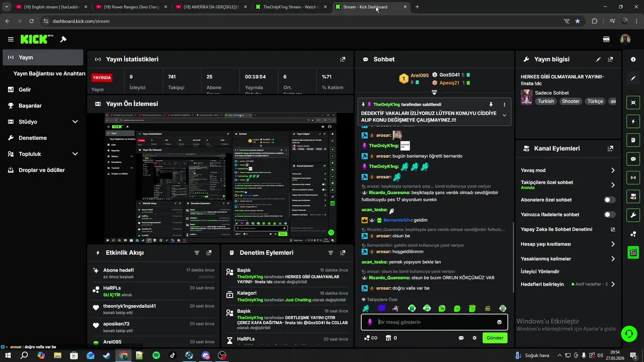Open TikTok from Windows taskbar

pyautogui.click(x=173, y=355)
